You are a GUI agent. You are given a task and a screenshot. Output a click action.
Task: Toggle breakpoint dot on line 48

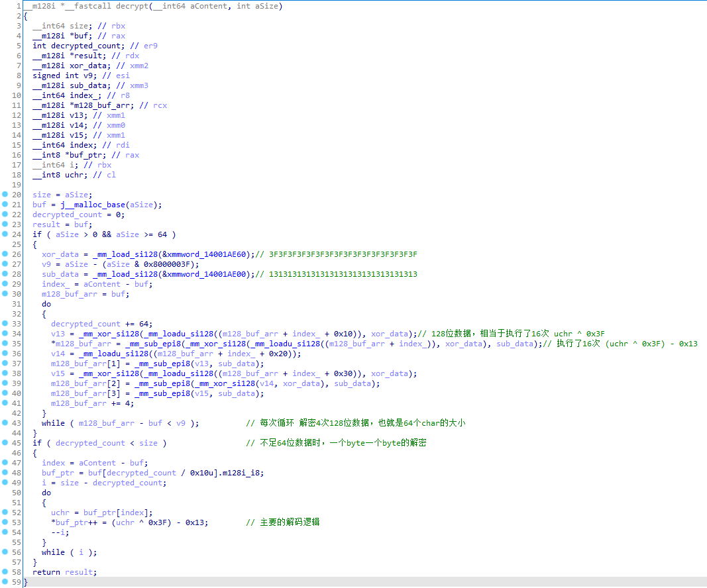pos(5,472)
